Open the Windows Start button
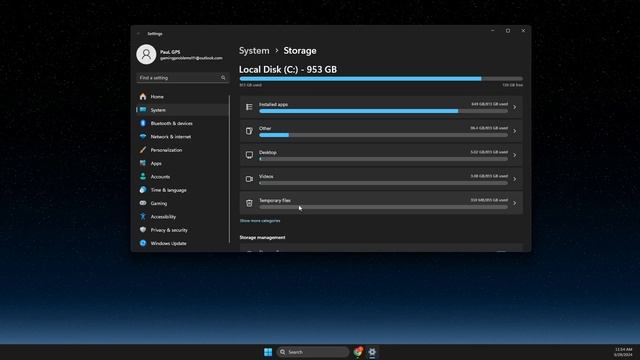The width and height of the screenshot is (640, 360). click(268, 352)
